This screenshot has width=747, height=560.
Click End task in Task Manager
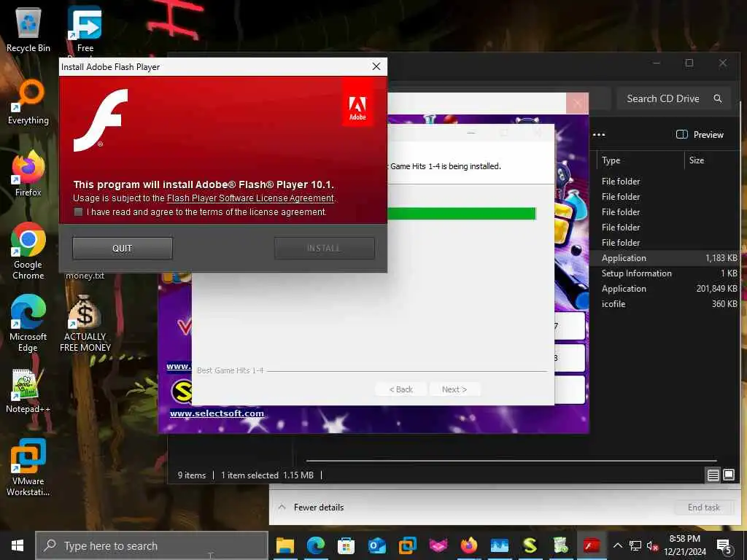pyautogui.click(x=703, y=507)
